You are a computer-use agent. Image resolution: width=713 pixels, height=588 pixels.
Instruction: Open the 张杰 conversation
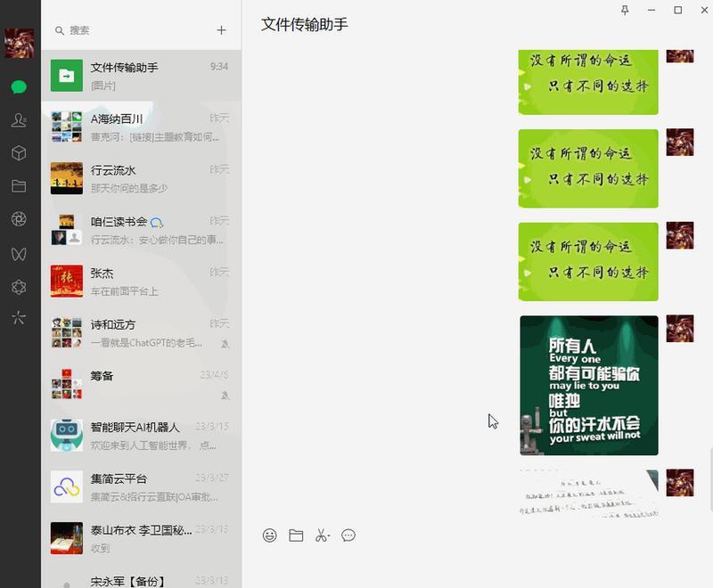tap(142, 281)
